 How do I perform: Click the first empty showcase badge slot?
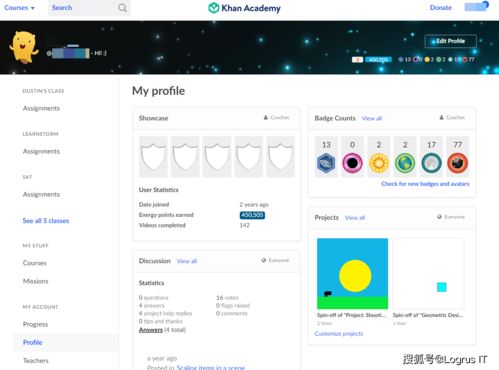[x=153, y=156]
